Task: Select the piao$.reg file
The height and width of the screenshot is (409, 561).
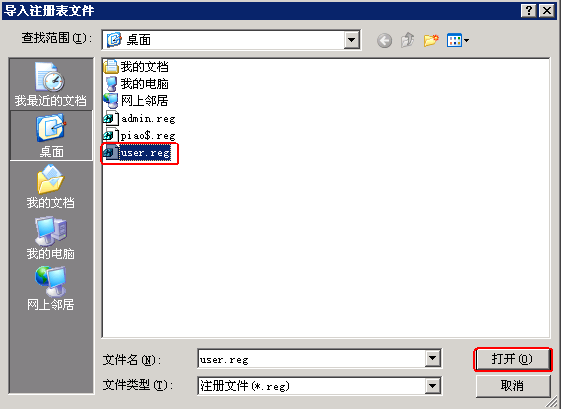Action: (140, 136)
